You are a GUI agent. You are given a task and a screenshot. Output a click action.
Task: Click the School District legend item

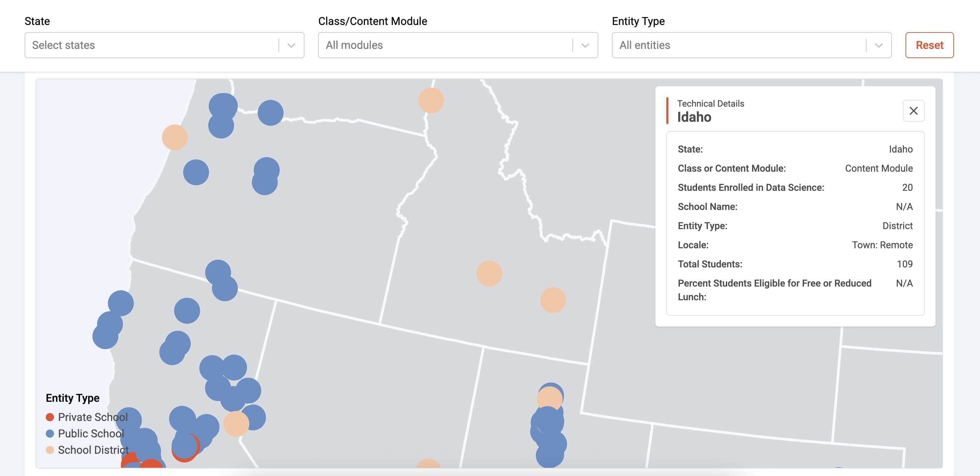pos(93,450)
